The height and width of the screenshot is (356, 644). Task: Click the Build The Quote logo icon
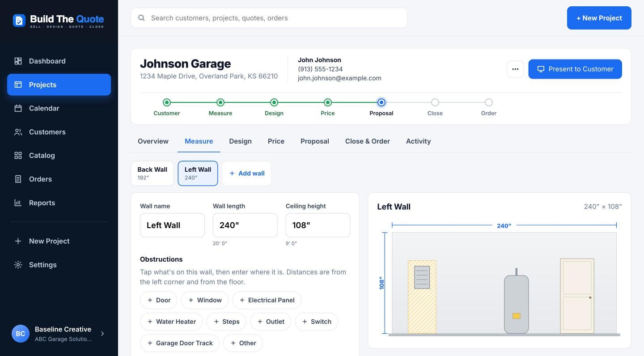coord(19,20)
